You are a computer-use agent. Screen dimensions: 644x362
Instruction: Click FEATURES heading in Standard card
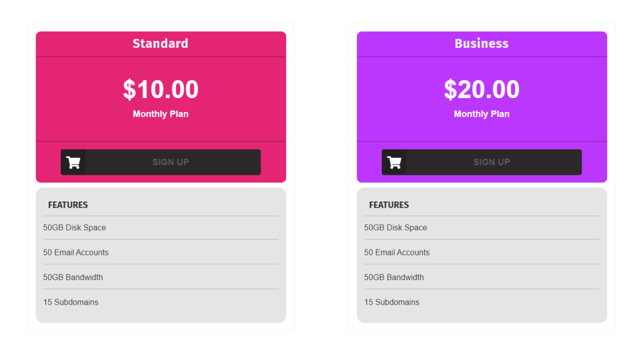(x=68, y=205)
